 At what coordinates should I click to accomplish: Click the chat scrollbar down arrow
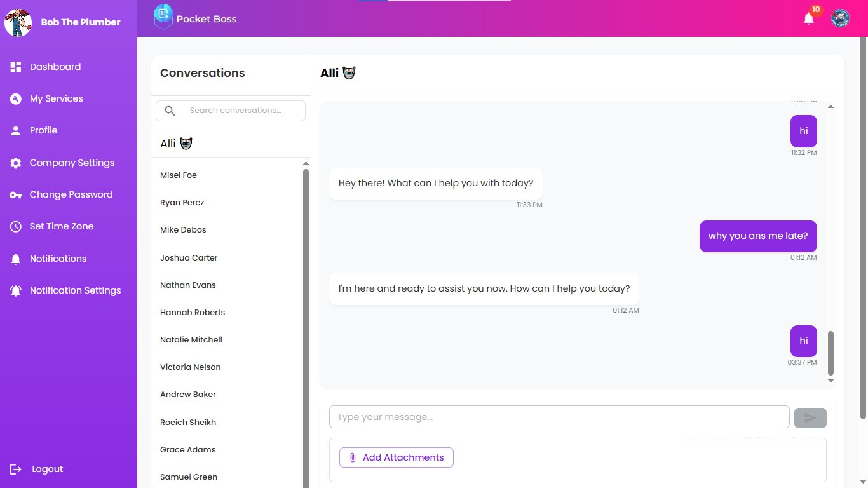[x=831, y=381]
